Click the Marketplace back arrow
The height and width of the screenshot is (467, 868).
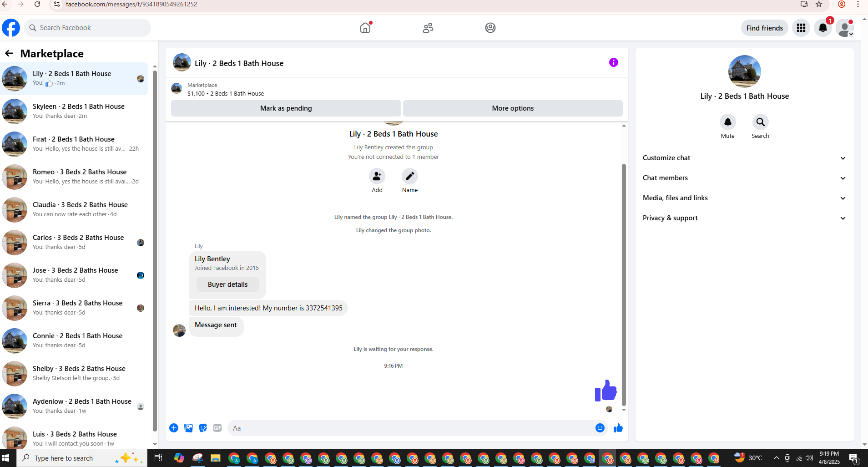click(9, 53)
